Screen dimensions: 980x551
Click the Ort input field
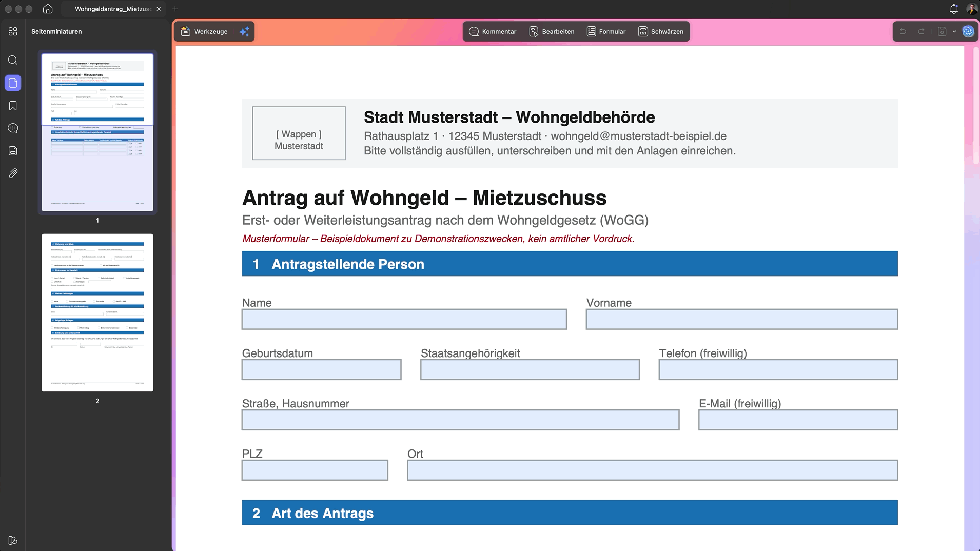coord(653,470)
